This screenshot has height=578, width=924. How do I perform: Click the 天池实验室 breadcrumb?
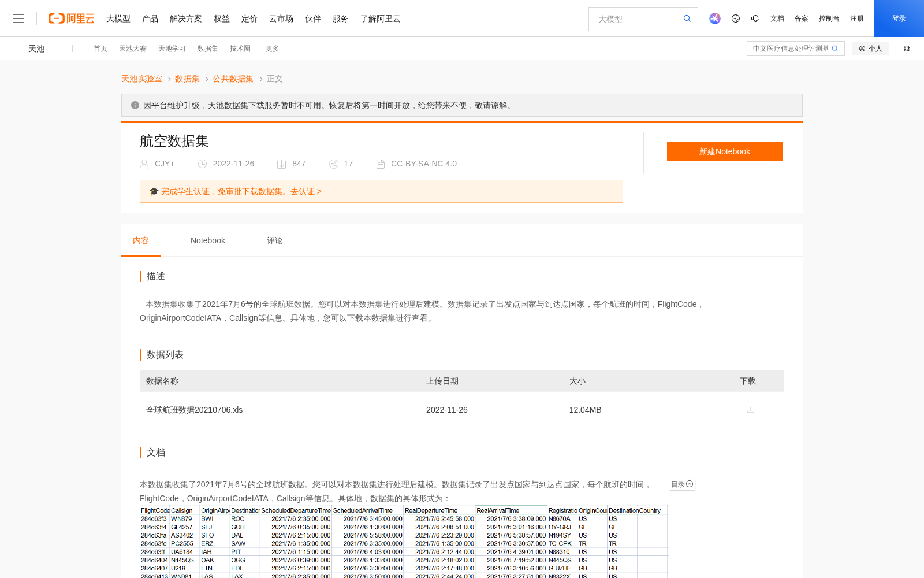pos(141,79)
